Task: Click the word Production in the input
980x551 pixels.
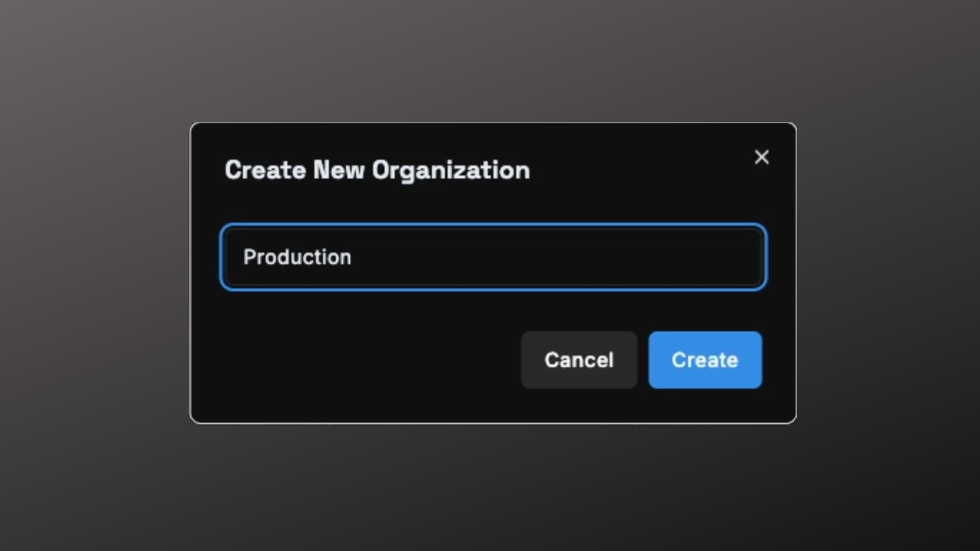Action: pos(297,257)
